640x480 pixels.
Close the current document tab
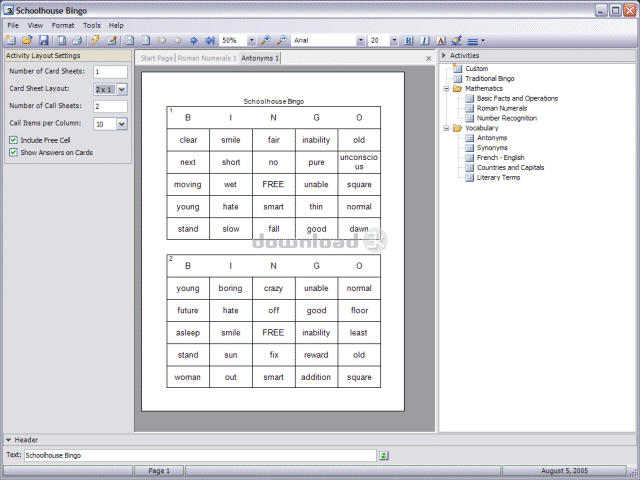(429, 58)
